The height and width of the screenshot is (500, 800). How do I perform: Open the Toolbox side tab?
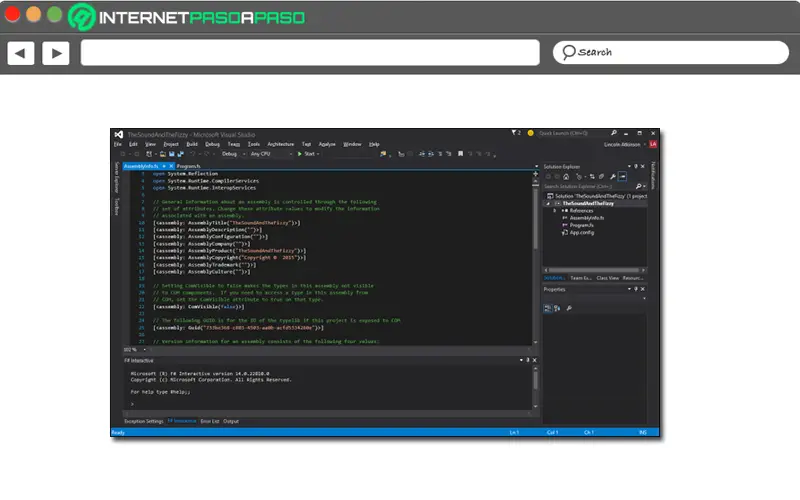point(117,207)
